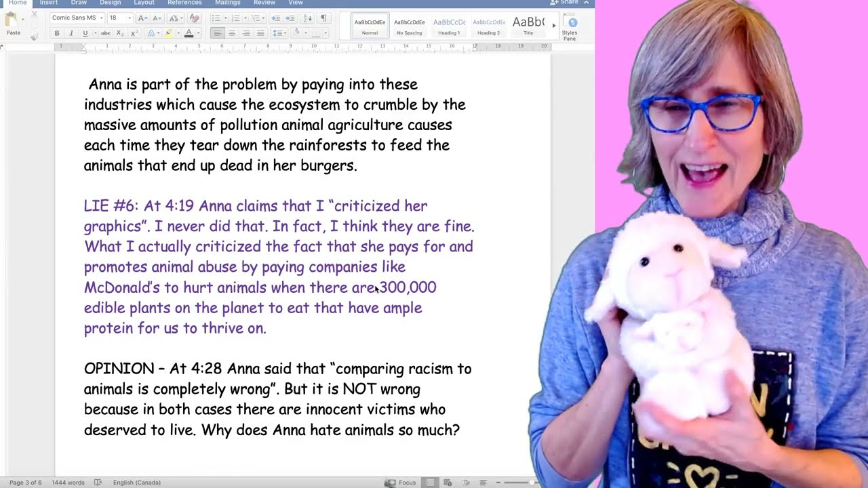
Task: Align text left
Action: [218, 33]
